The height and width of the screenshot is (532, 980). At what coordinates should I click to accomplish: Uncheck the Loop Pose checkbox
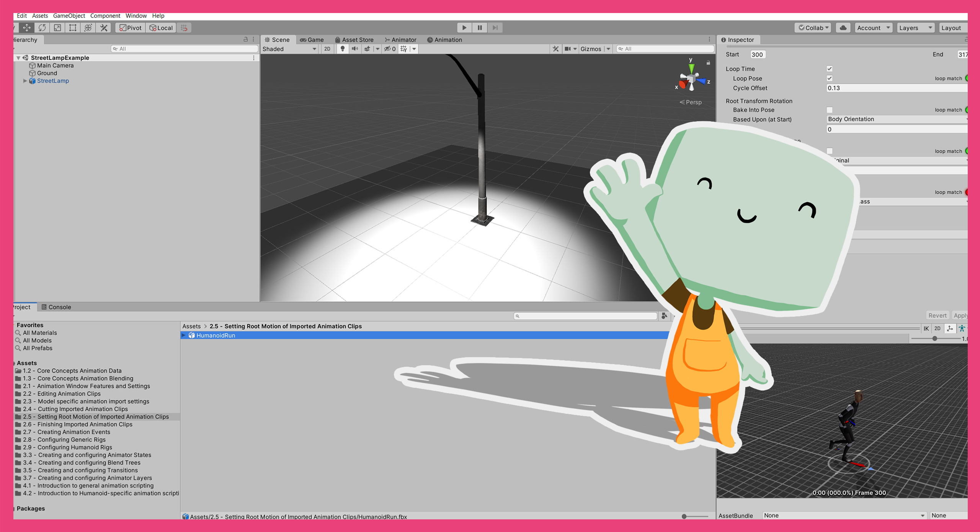pos(830,78)
